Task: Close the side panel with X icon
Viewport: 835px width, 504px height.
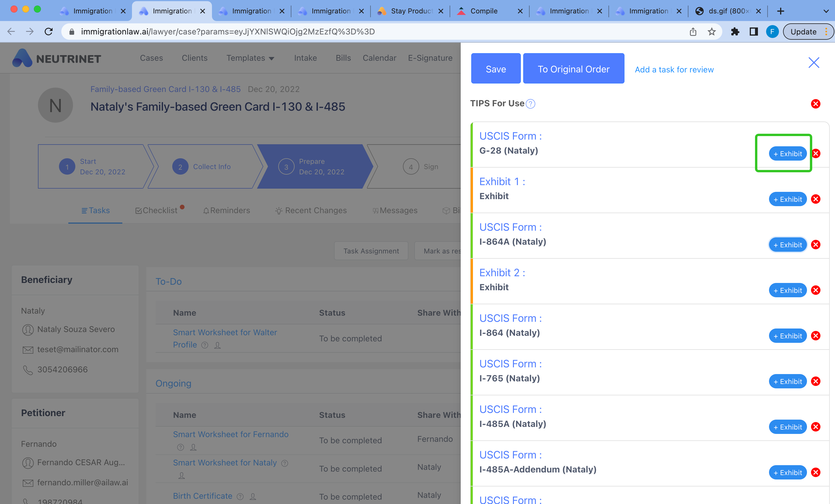Action: coord(813,63)
